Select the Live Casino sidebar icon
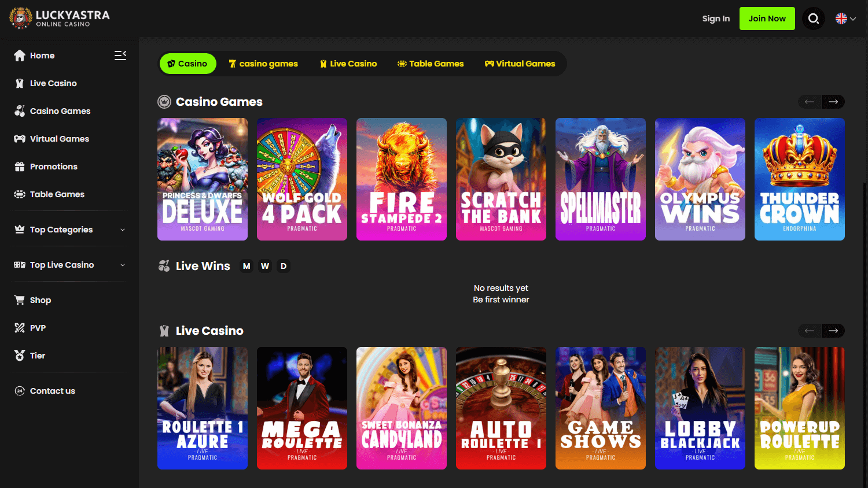The height and width of the screenshot is (488, 868). pos(19,83)
